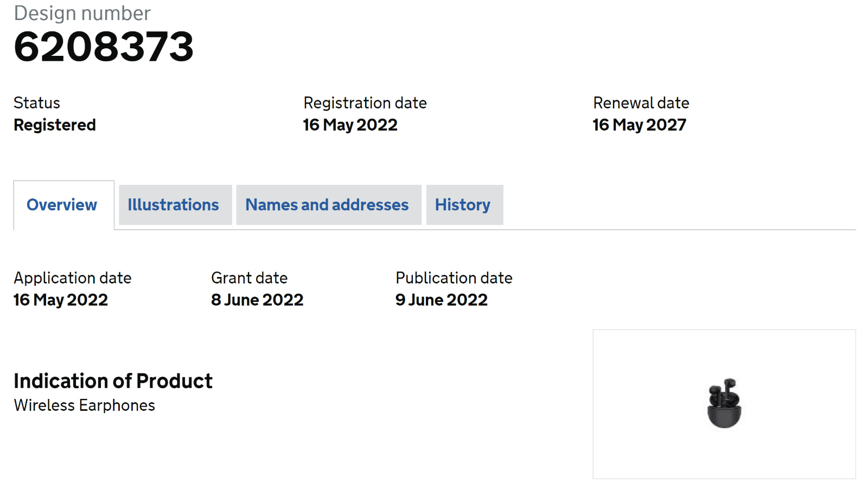868x490 pixels.
Task: Click the Indication of Product heading
Action: tap(113, 381)
